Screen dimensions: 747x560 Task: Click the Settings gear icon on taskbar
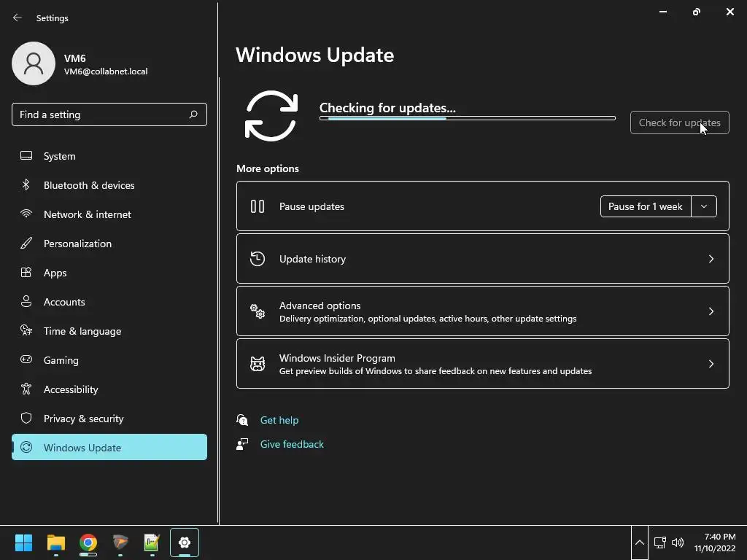(x=185, y=542)
